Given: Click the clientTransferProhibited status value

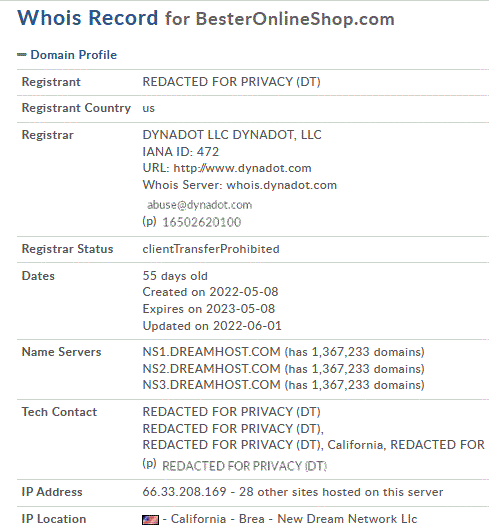Looking at the screenshot, I should pyautogui.click(x=211, y=249).
